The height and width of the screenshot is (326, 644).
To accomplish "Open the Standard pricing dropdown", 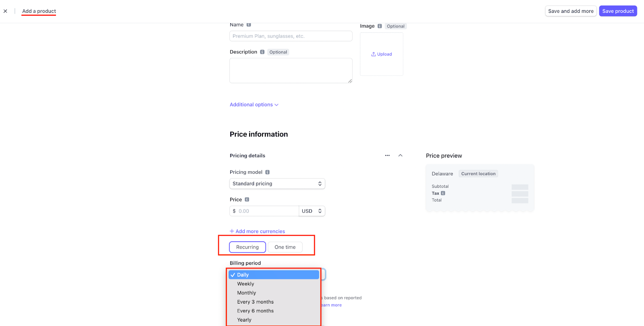I will (277, 184).
